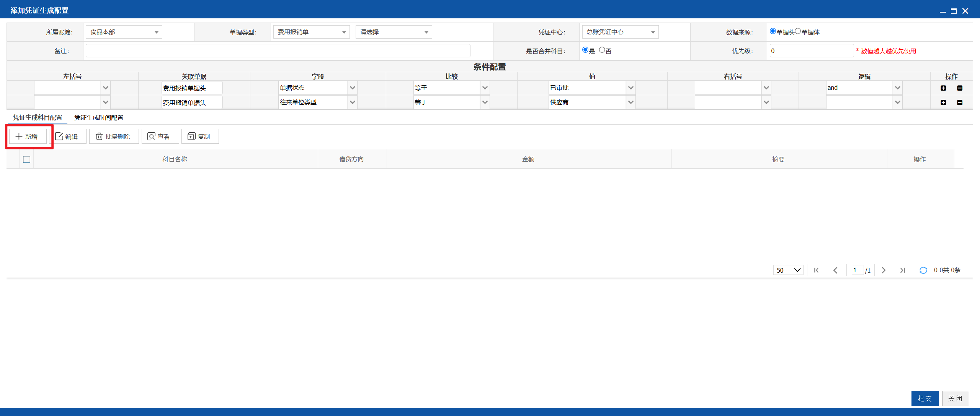
Task: Click the 批量删除 trash icon button
Action: point(114,136)
